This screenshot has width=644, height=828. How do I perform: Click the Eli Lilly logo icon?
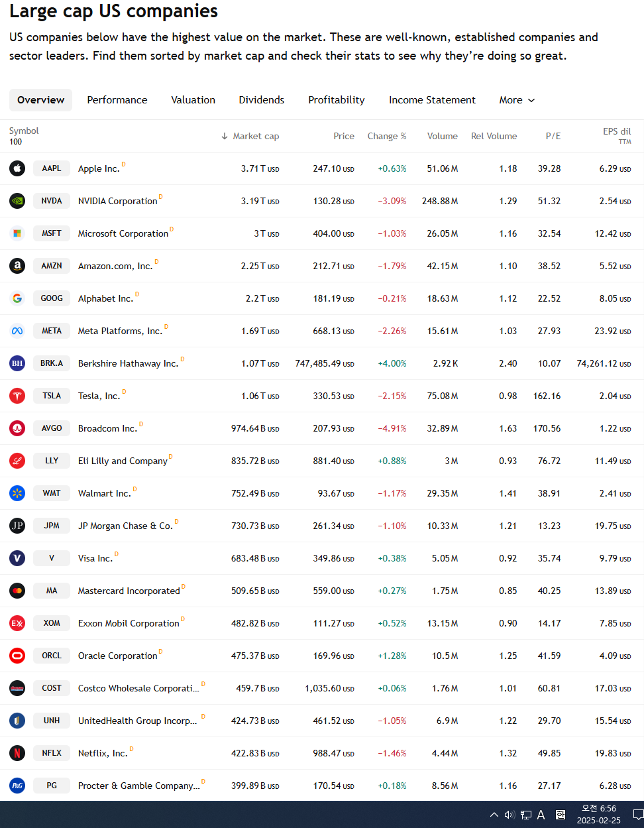point(17,461)
